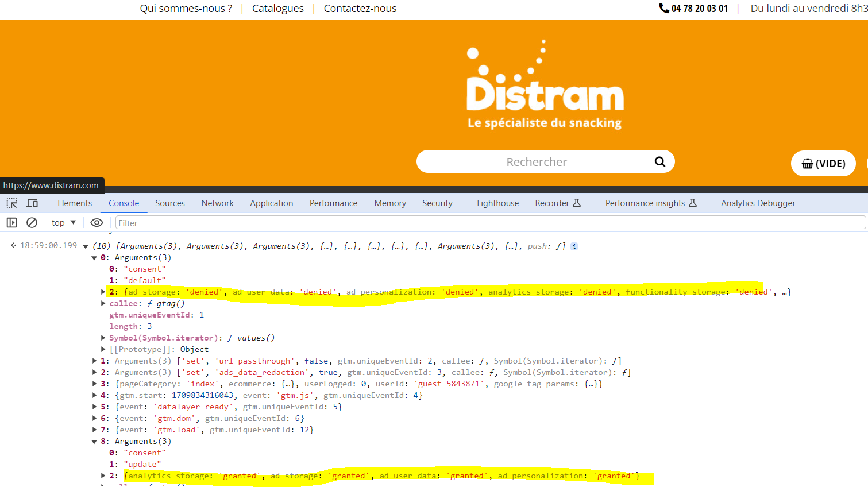Expand the Symbol(Symbol.iterator) row
Viewport: 868px width, 487px height.
click(103, 338)
